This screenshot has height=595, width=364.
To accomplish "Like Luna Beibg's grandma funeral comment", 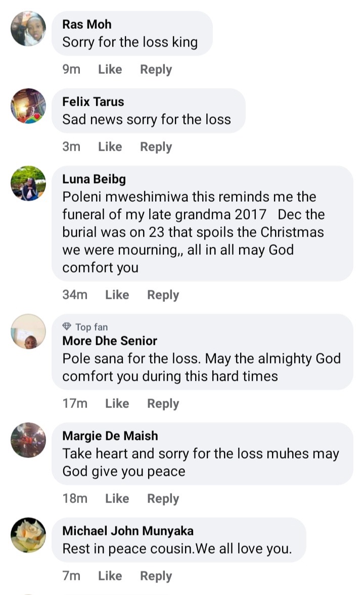I will click(x=117, y=295).
